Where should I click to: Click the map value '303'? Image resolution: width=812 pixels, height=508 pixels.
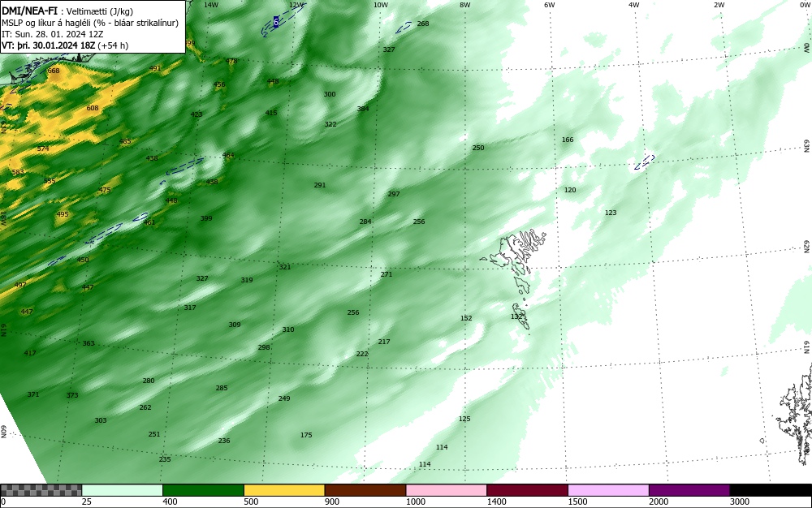pos(101,420)
